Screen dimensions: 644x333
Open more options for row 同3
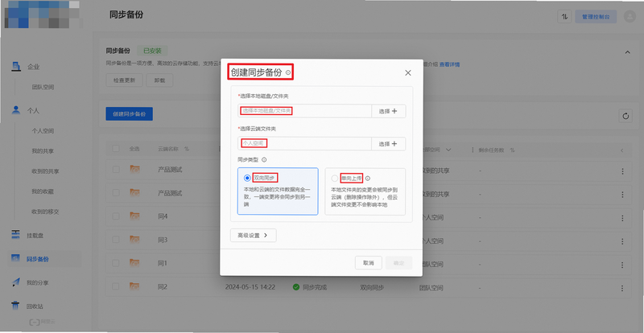point(622,241)
